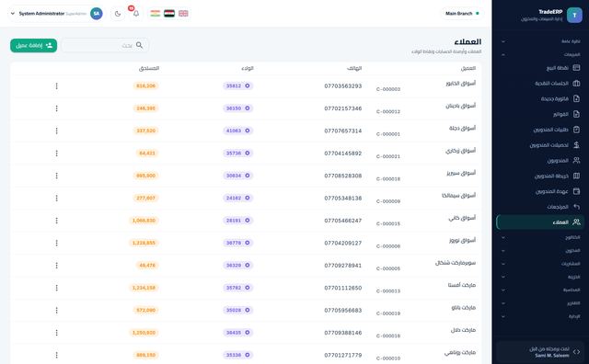Open row menu for customer 07704145892
Image resolution: width=589 pixels, height=364 pixels.
click(x=57, y=154)
